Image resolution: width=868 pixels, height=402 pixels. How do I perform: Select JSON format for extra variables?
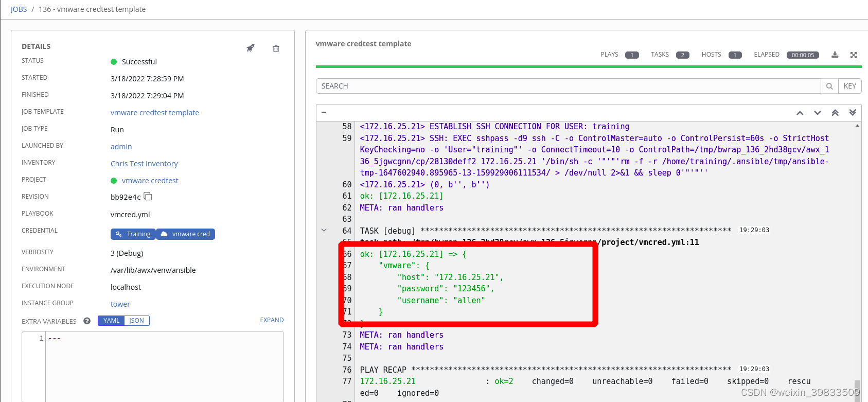pos(137,321)
